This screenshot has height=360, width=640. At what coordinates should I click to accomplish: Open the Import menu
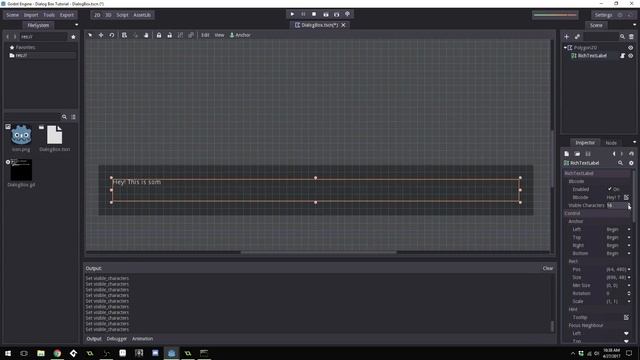(x=31, y=15)
